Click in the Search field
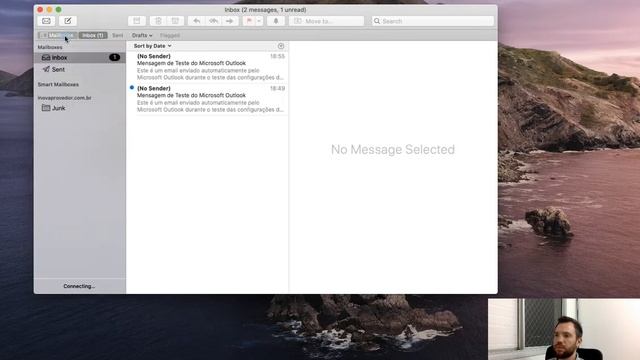This screenshot has width=640, height=360. pyautogui.click(x=433, y=21)
